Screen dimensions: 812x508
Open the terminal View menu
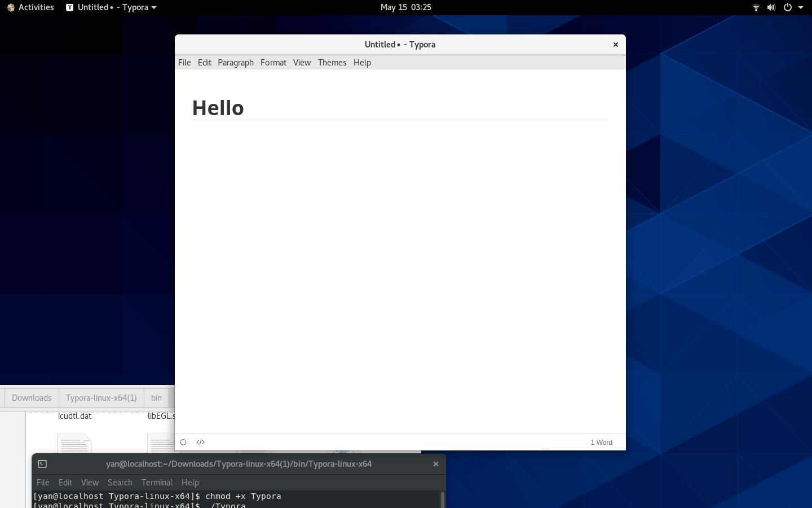click(90, 483)
